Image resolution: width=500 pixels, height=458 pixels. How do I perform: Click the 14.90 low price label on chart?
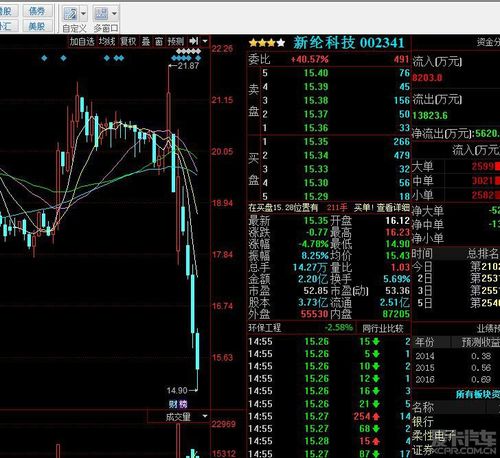(177, 390)
